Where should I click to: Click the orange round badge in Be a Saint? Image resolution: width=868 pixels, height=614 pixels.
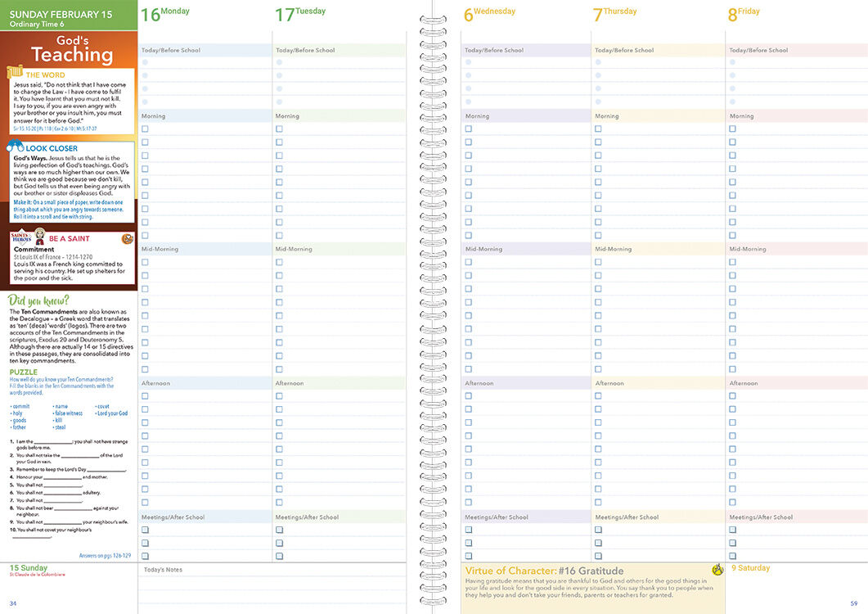(x=127, y=239)
